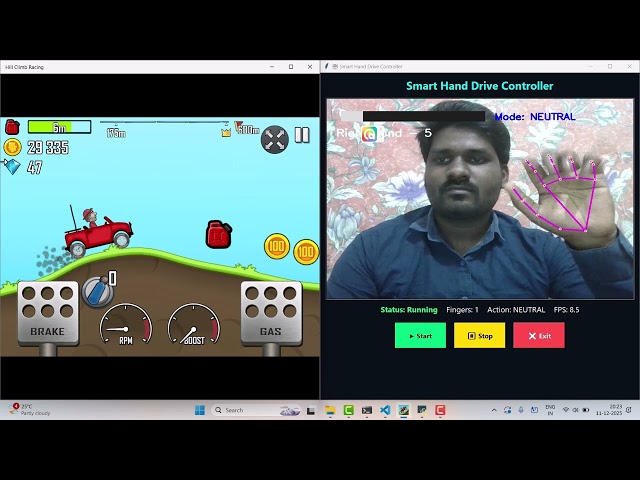640x480 pixels.
Task: Click the Status: Running text
Action: [x=409, y=310]
